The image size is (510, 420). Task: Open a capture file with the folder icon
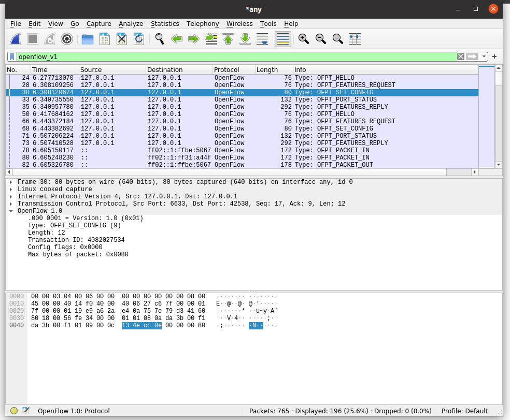click(x=88, y=39)
